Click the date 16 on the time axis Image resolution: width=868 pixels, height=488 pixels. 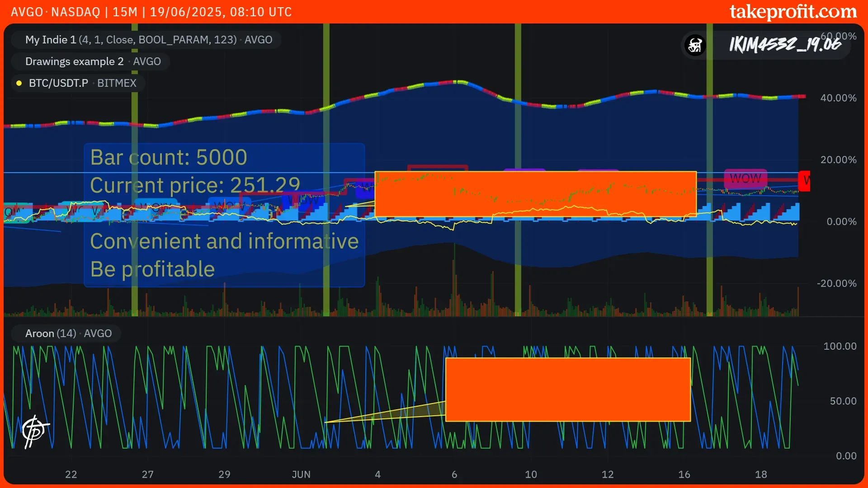684,474
